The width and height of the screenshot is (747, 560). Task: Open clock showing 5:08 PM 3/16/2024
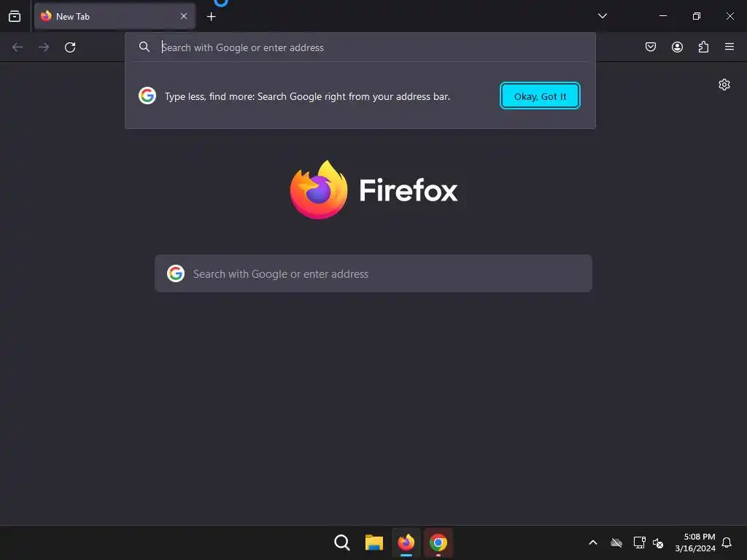(x=695, y=542)
